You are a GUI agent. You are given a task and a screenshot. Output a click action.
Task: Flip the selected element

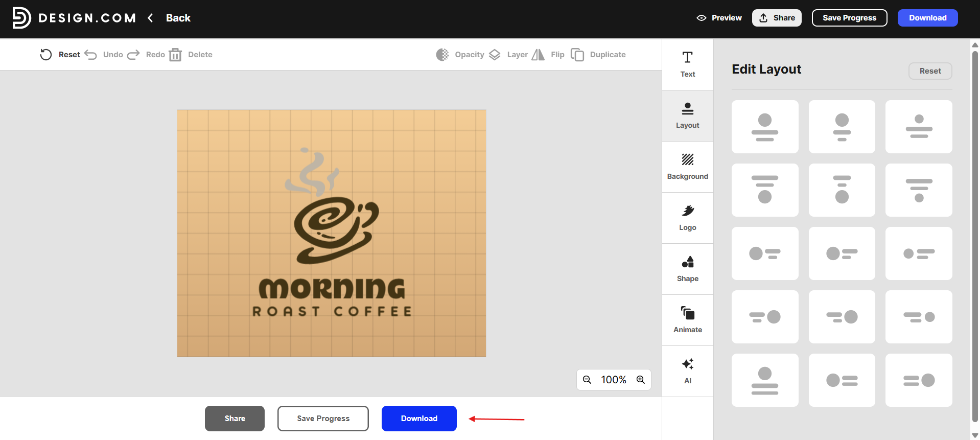[548, 55]
